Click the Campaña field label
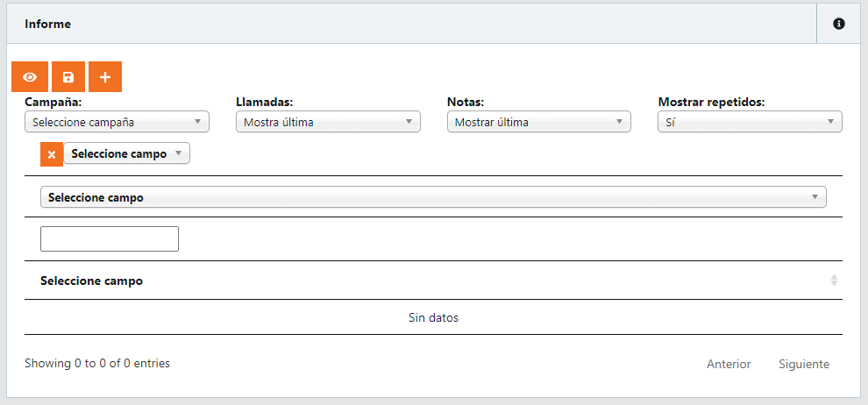868x405 pixels. click(53, 102)
